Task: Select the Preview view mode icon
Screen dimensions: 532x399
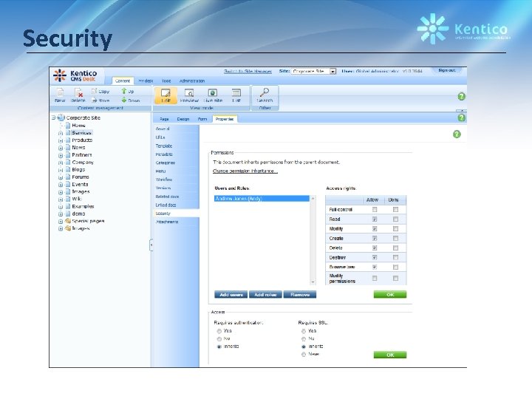Action: (x=189, y=92)
